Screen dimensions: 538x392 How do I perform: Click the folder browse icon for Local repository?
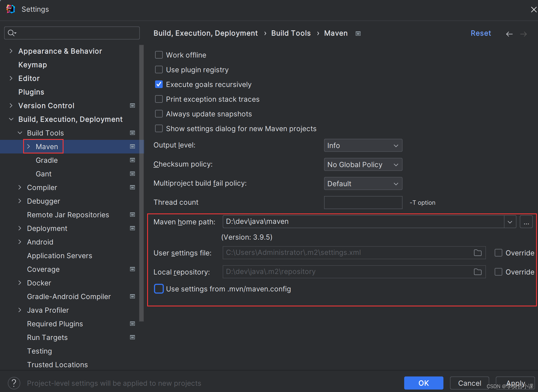click(478, 272)
